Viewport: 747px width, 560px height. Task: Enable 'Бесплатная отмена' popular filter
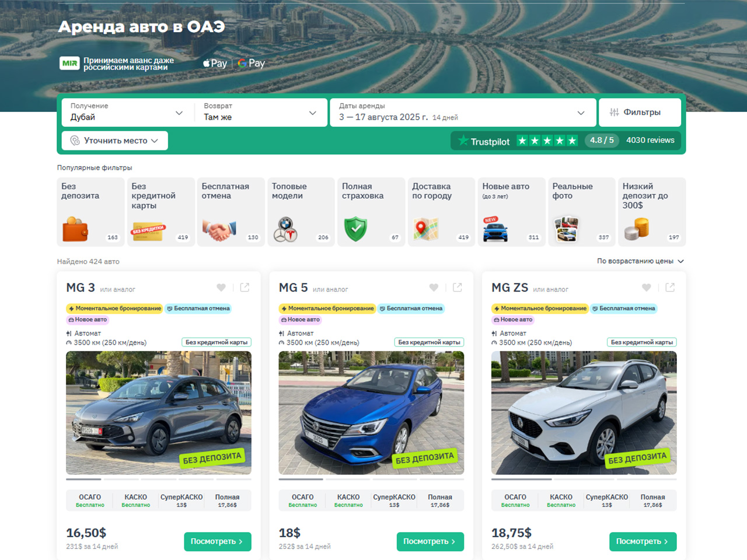click(x=231, y=212)
